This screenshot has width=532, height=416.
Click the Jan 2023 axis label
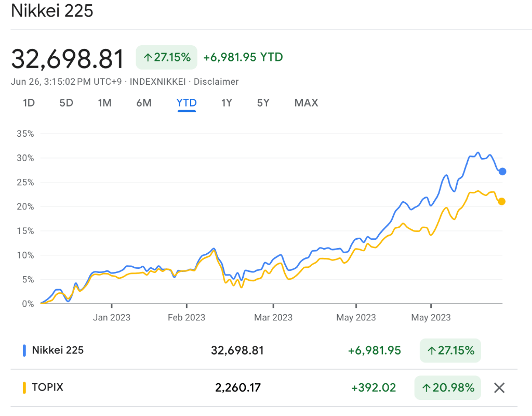[112, 318]
